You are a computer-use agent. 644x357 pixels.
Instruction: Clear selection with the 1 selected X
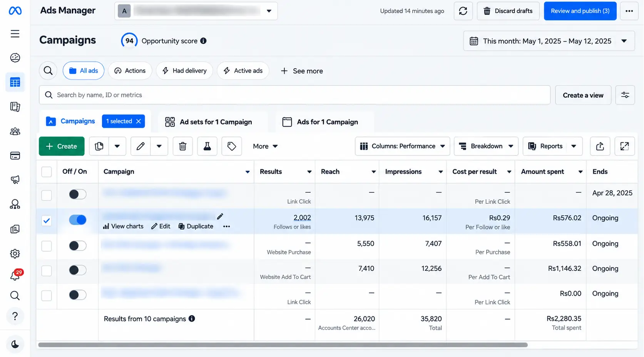139,121
